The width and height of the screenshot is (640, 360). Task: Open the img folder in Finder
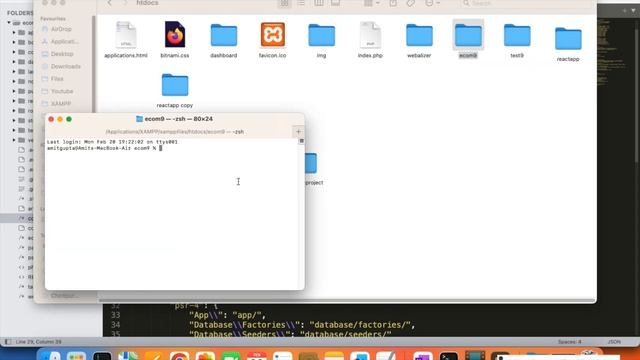click(x=322, y=39)
